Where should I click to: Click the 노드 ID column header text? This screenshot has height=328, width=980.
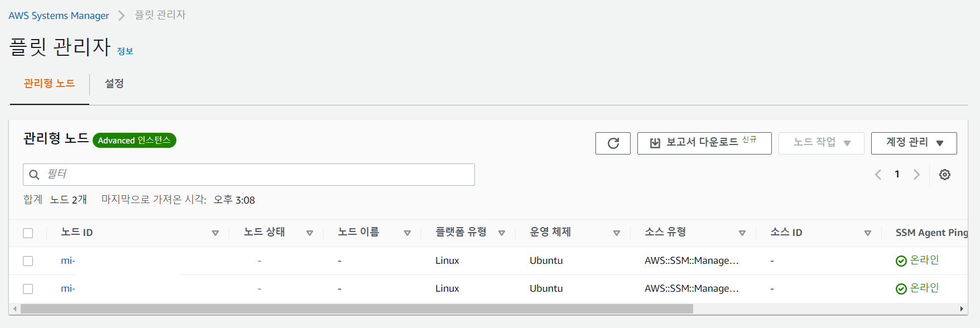(x=77, y=233)
